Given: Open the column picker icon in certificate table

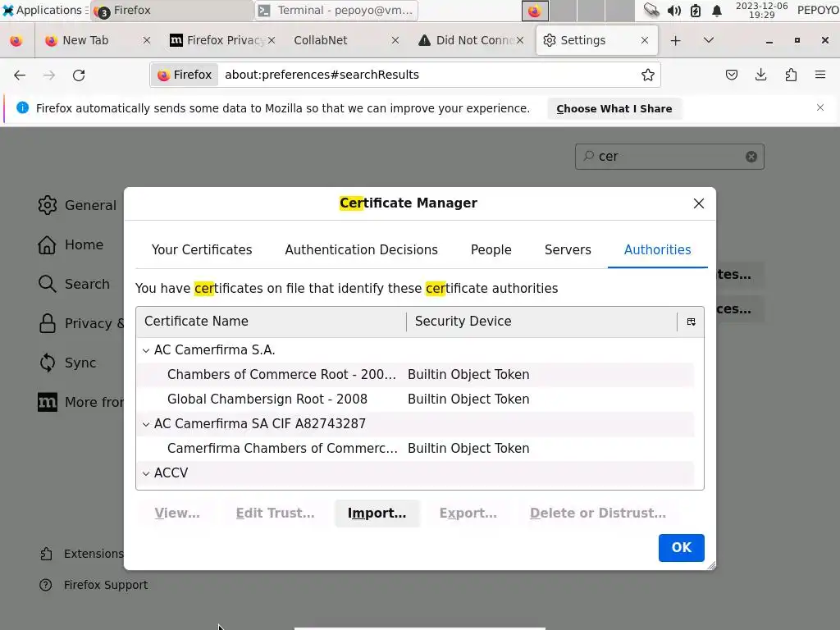Looking at the screenshot, I should (691, 322).
